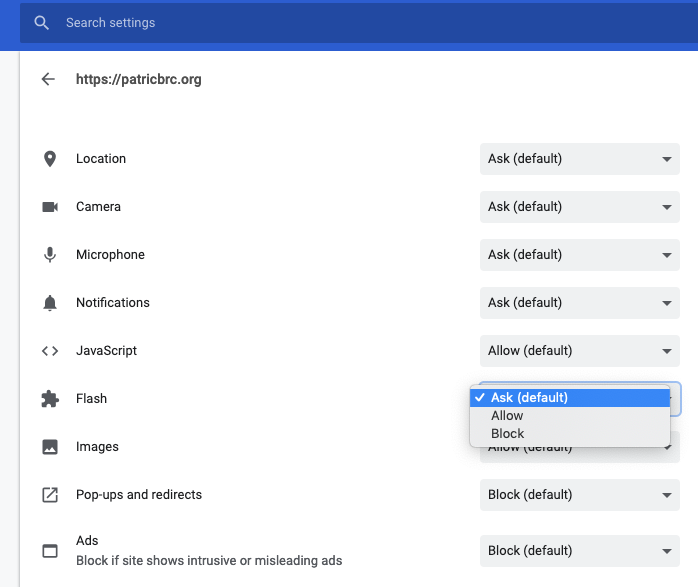Image resolution: width=698 pixels, height=587 pixels.
Task: Choose Ask (default) in the Flash menu
Action: coord(529,398)
